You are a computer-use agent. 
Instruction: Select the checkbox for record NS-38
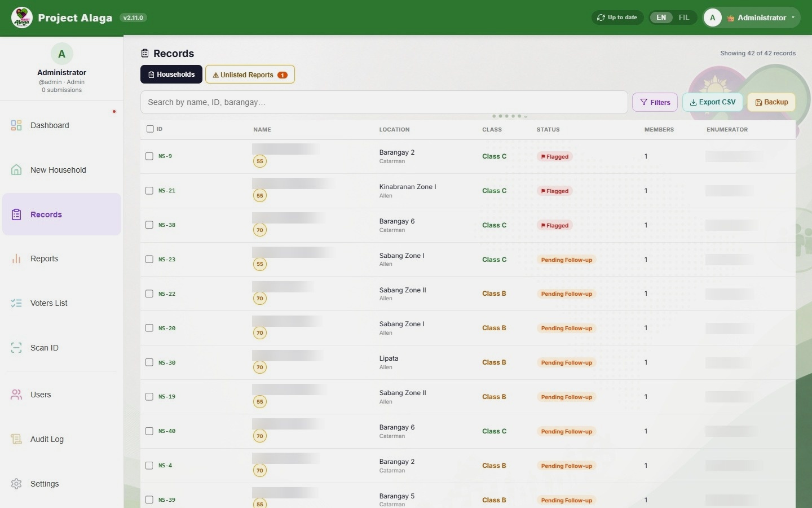tap(149, 225)
